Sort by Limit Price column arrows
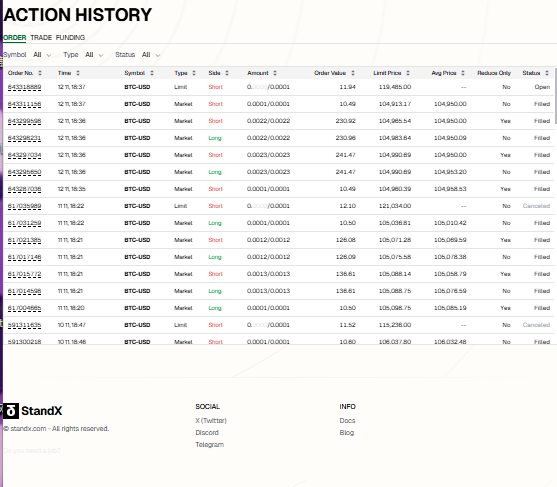Viewport: 557px width, 487px height. [408, 73]
